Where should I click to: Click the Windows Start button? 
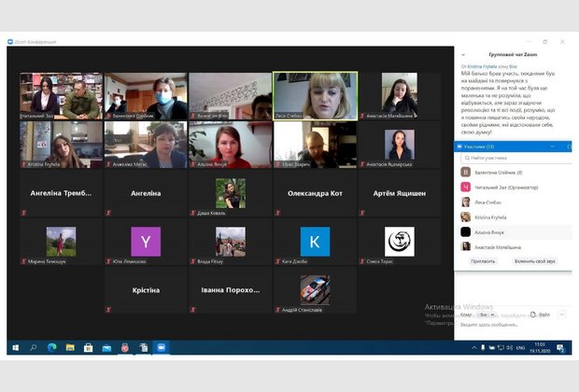pos(15,347)
